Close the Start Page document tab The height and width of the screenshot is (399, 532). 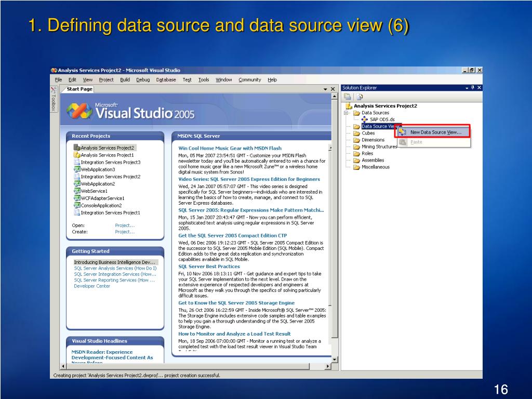pyautogui.click(x=333, y=89)
